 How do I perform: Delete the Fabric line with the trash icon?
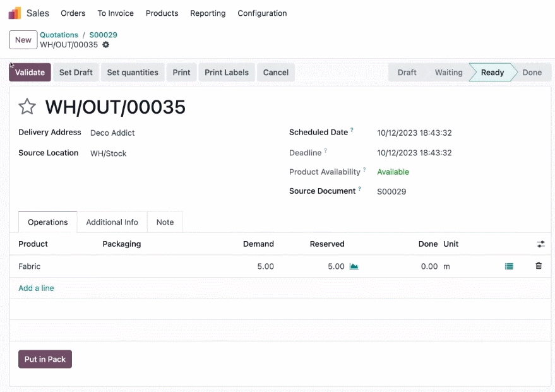[x=539, y=266]
